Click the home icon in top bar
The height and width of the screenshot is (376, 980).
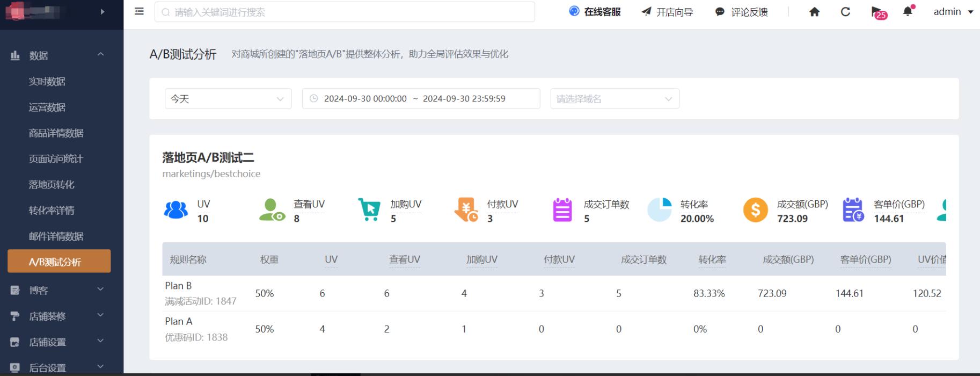814,12
